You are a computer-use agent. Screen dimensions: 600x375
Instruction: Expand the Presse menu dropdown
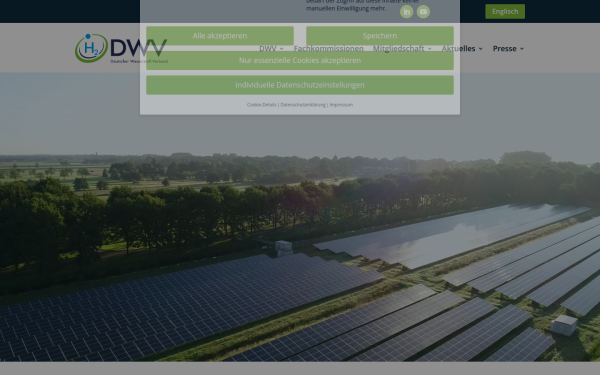(x=508, y=49)
